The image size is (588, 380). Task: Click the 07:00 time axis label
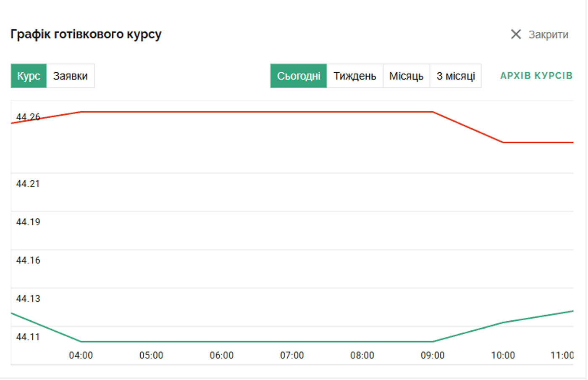(x=292, y=355)
